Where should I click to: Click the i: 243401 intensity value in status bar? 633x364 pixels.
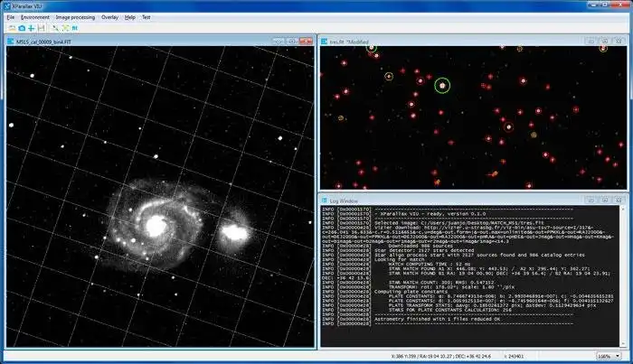[514, 357]
